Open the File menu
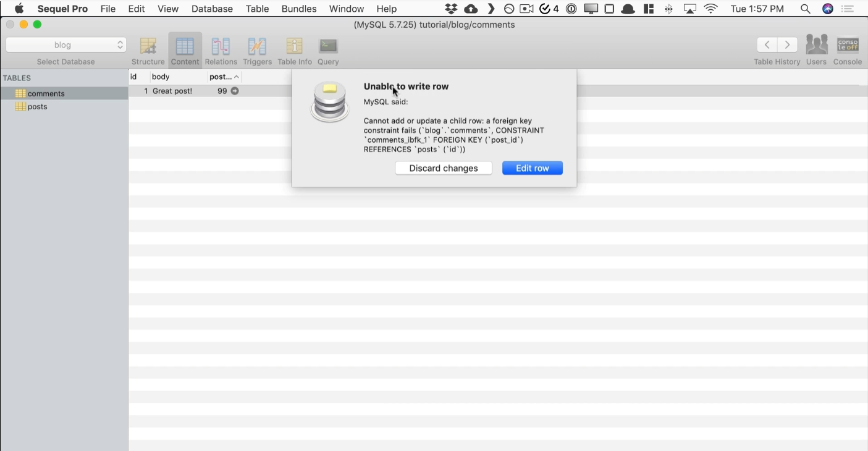This screenshot has height=451, width=868. (108, 9)
